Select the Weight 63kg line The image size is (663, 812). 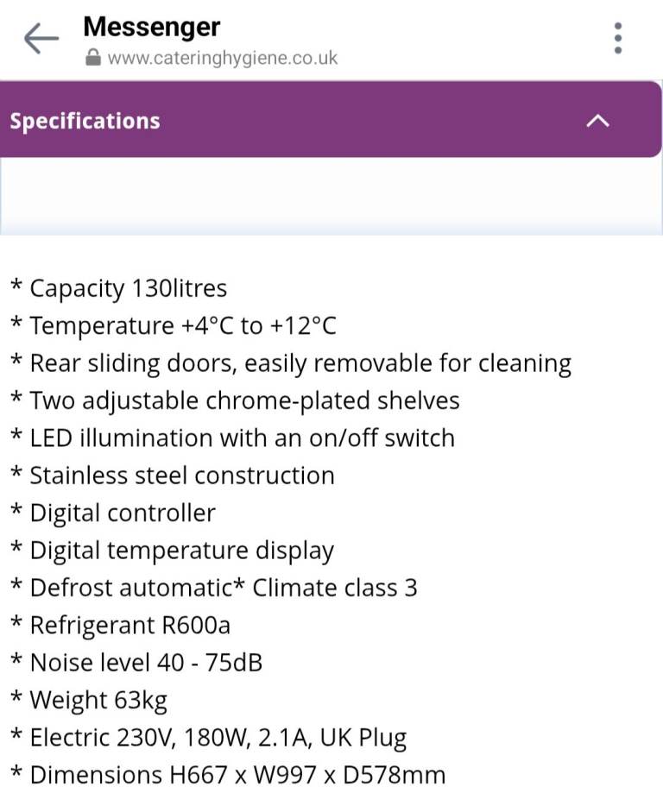coord(89,700)
